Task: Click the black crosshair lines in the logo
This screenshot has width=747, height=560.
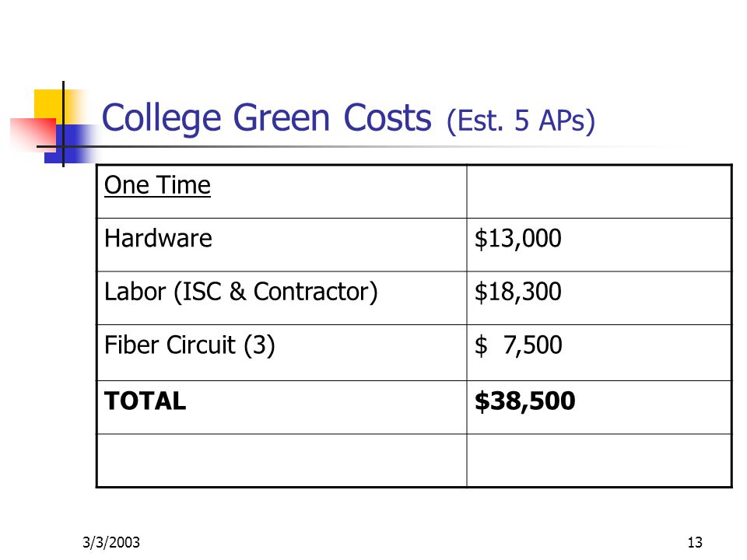Action: coord(63,145)
